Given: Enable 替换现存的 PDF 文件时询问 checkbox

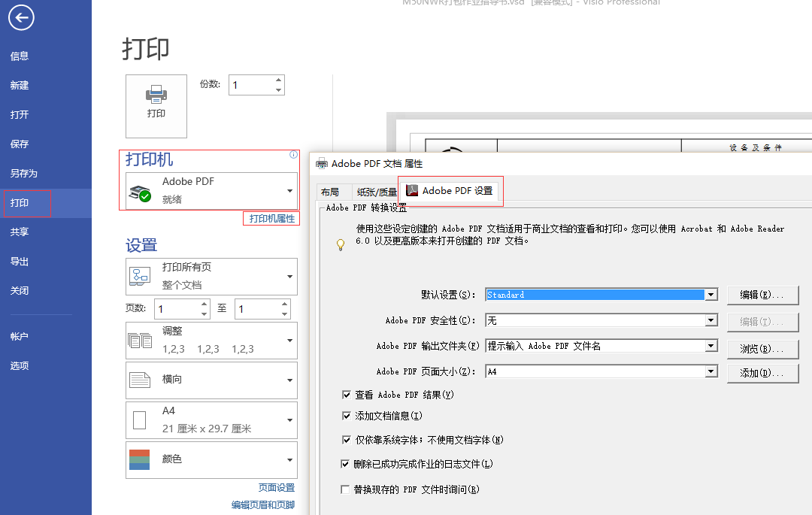Looking at the screenshot, I should [345, 489].
